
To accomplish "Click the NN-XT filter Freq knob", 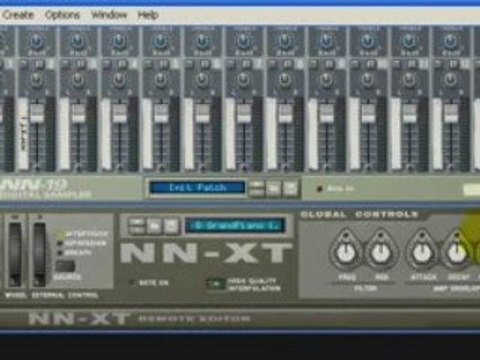I will click(x=346, y=253).
